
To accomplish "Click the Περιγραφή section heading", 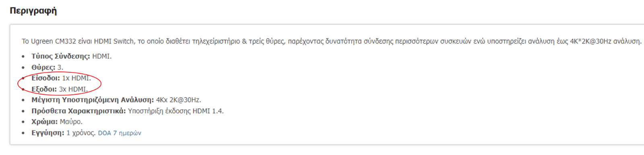I will [x=33, y=11].
